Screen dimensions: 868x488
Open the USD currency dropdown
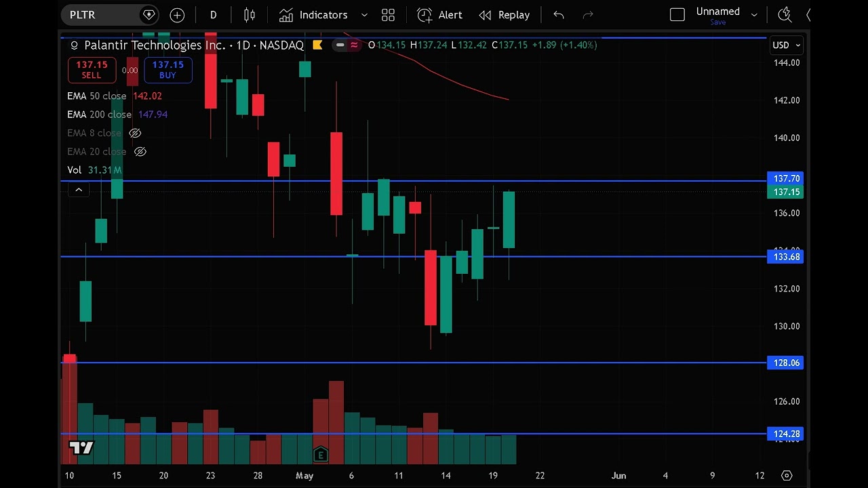(787, 45)
